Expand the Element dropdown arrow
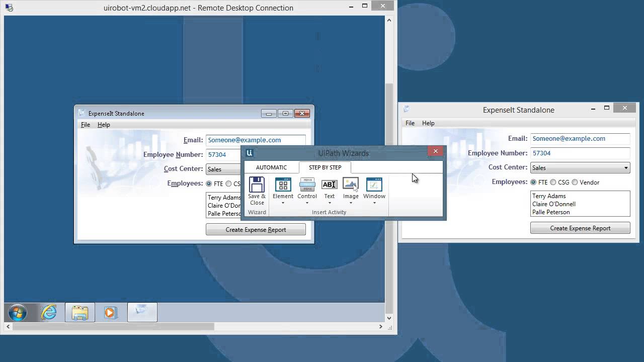Viewport: 644px width, 362px height. pos(283,203)
